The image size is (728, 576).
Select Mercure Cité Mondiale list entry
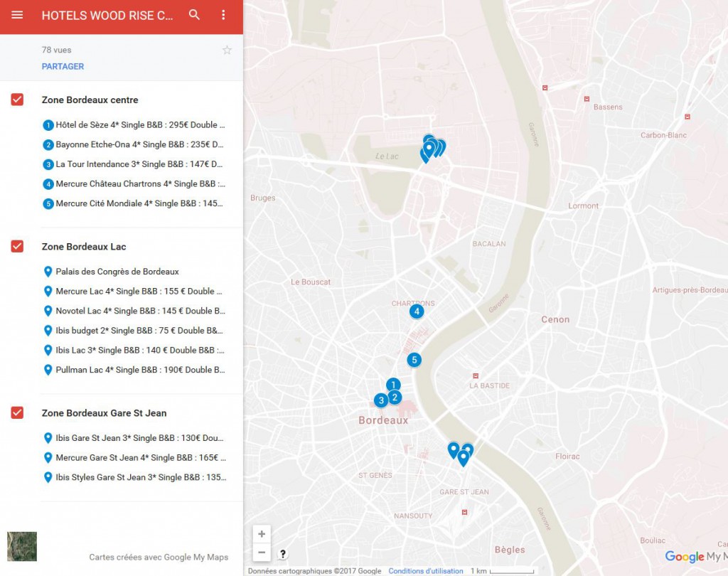coord(134,203)
